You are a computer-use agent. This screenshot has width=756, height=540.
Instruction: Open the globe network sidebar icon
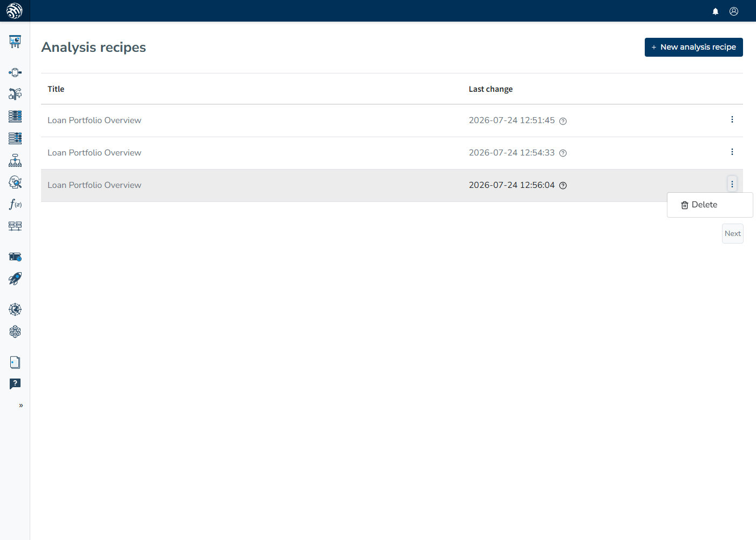pos(15,309)
